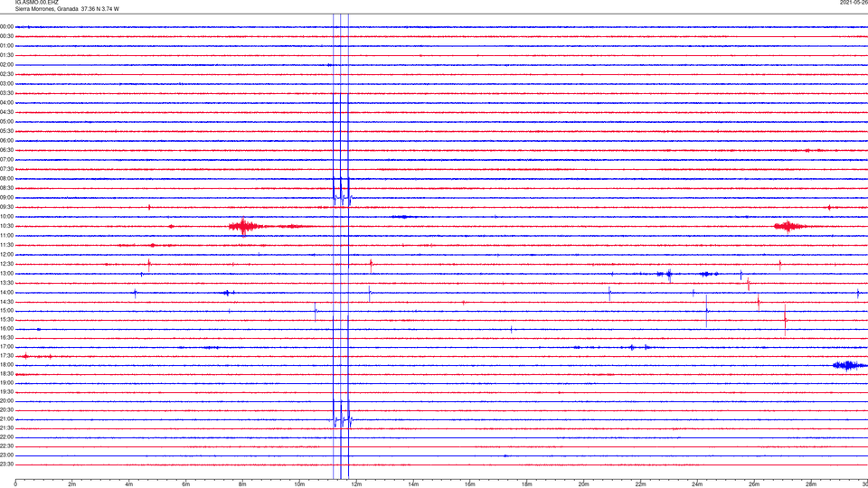Click the 10m tick label on time axis
The image size is (868, 488).
click(299, 484)
